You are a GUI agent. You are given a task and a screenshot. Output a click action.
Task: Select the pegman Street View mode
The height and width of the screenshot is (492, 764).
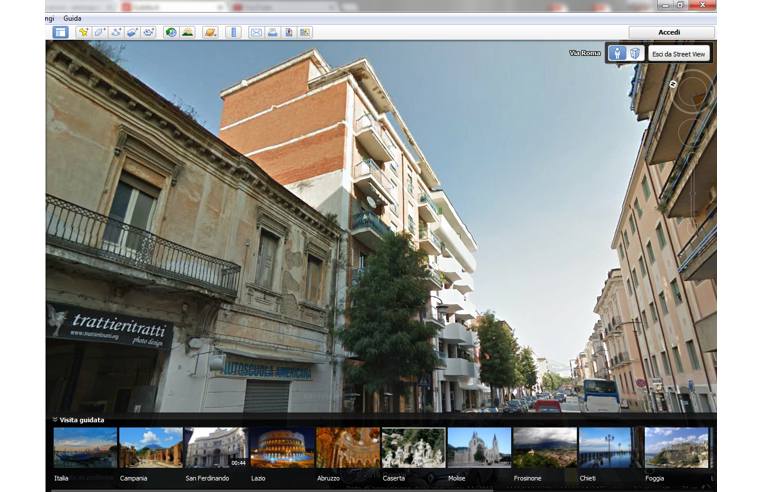pyautogui.click(x=618, y=53)
